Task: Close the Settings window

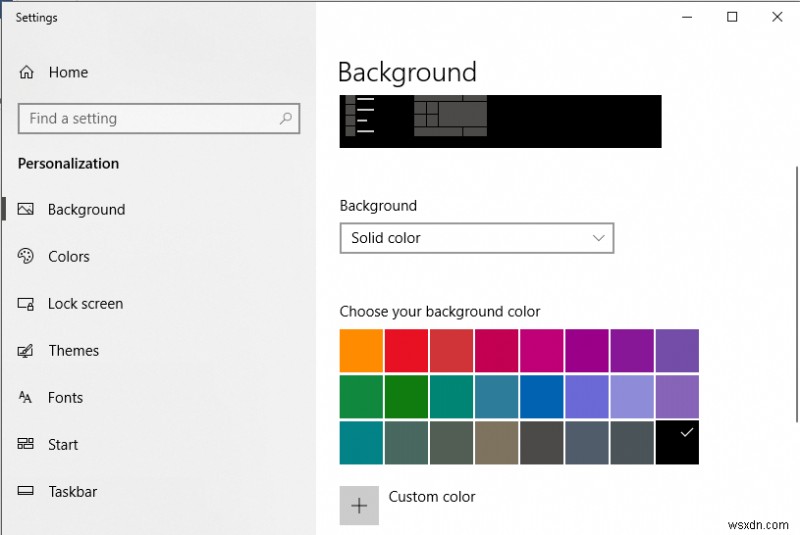Action: coord(777,17)
